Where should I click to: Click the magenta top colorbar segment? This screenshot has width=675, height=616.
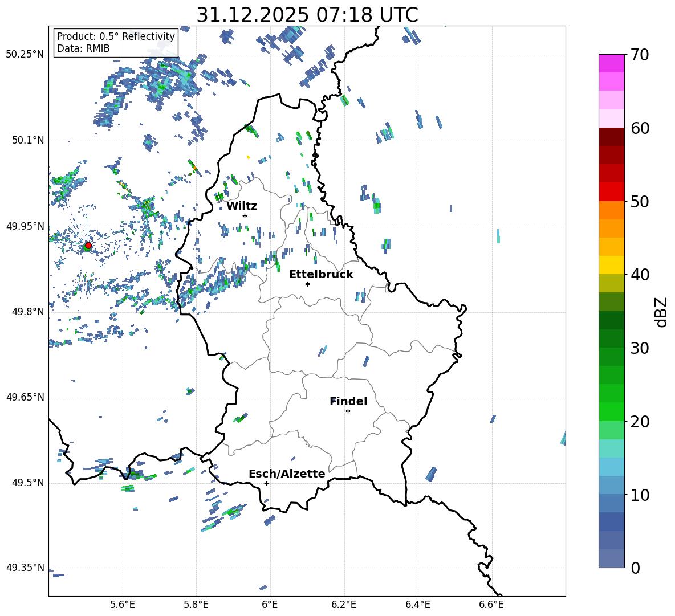[x=612, y=64]
